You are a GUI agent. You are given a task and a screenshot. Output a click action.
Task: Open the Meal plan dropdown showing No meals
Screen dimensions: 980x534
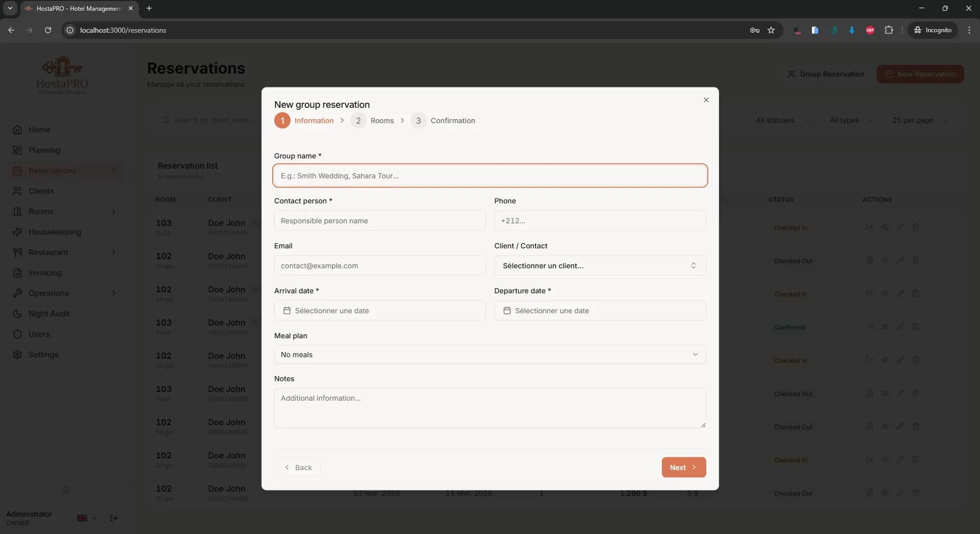pos(489,354)
